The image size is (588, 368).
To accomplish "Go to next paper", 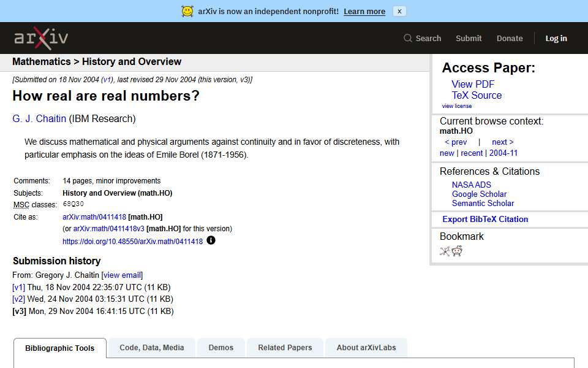I will tap(502, 142).
